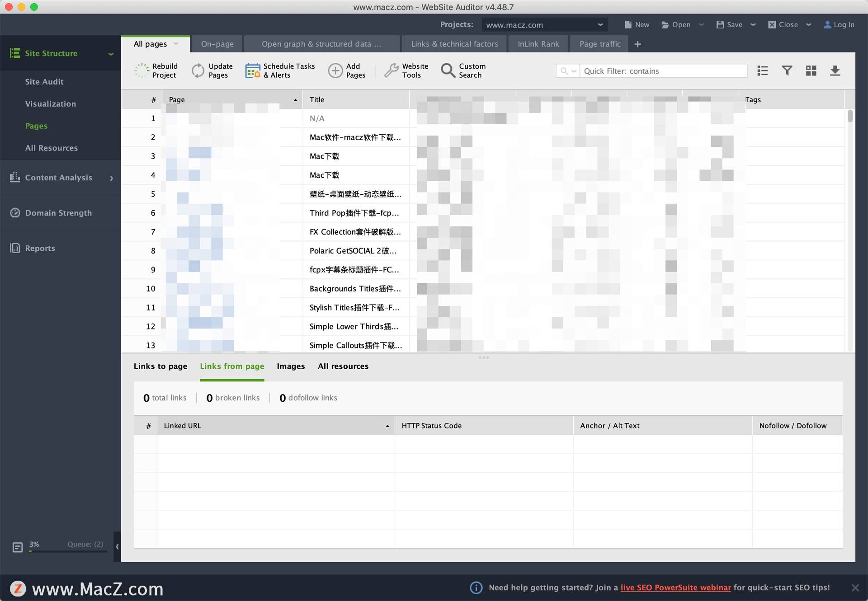Viewport: 868px width, 601px height.
Task: Click the Save project button
Action: pyautogui.click(x=729, y=24)
